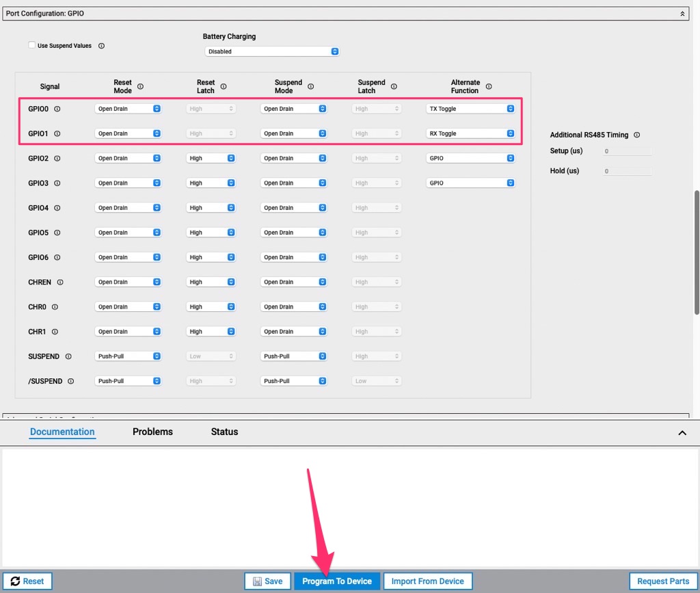Enable the Use Suspend Values checkbox
The height and width of the screenshot is (593, 700).
tap(31, 45)
